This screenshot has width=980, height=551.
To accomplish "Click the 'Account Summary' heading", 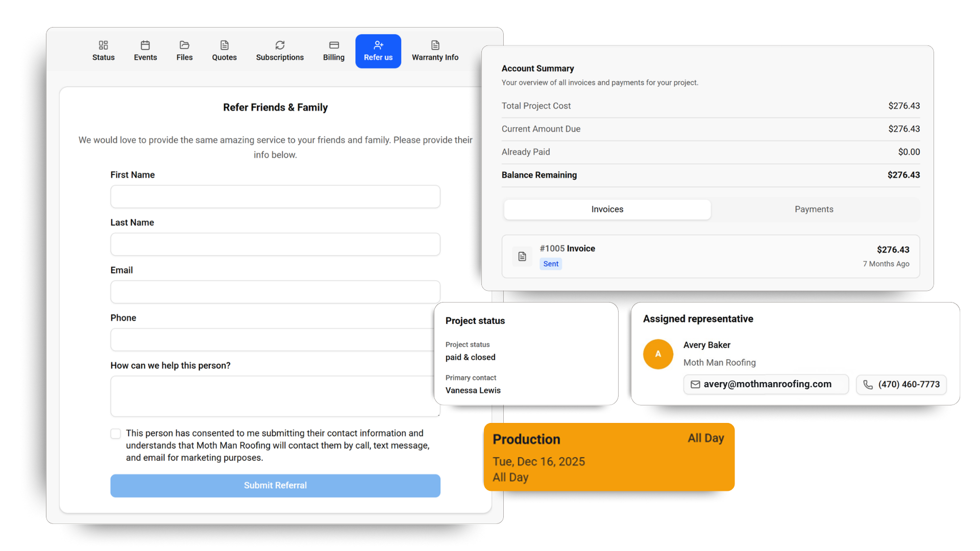I will (x=537, y=68).
